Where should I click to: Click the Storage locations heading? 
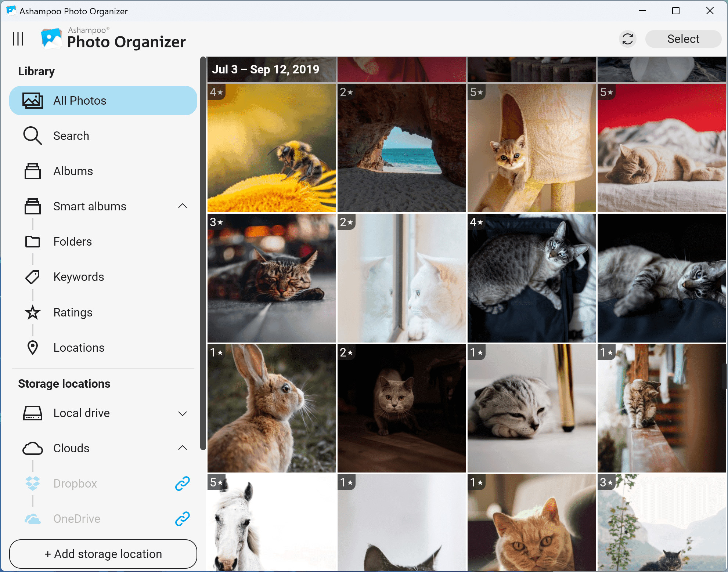click(x=64, y=384)
